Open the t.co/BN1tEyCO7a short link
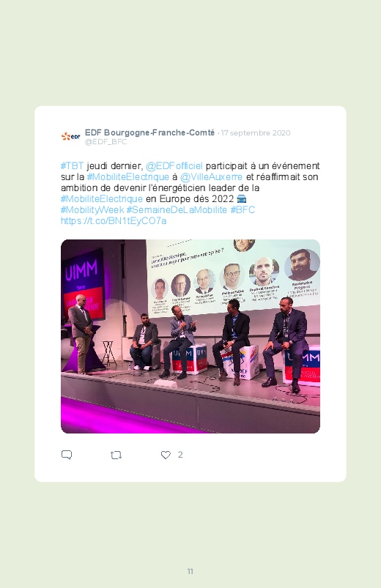 114,221
